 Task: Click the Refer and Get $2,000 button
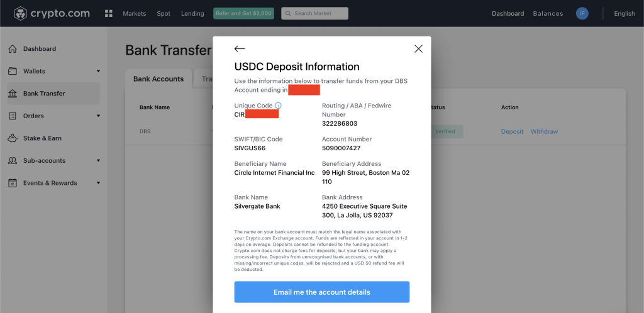point(243,14)
